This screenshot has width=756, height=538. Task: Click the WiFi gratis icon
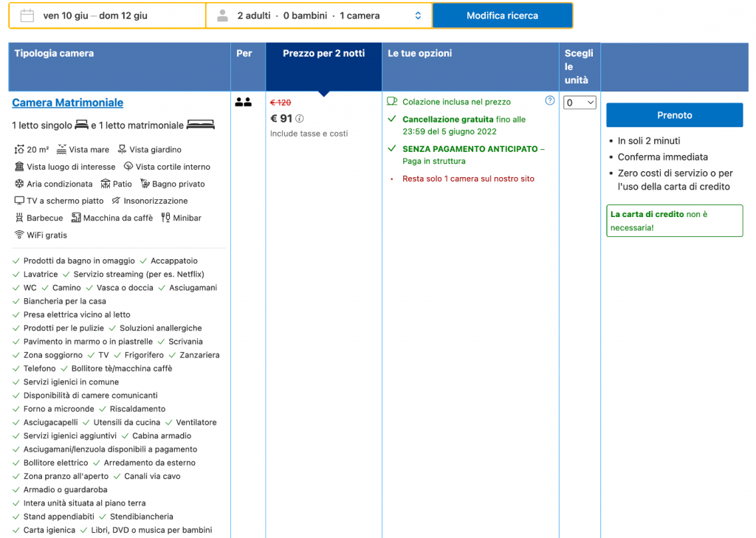19,235
